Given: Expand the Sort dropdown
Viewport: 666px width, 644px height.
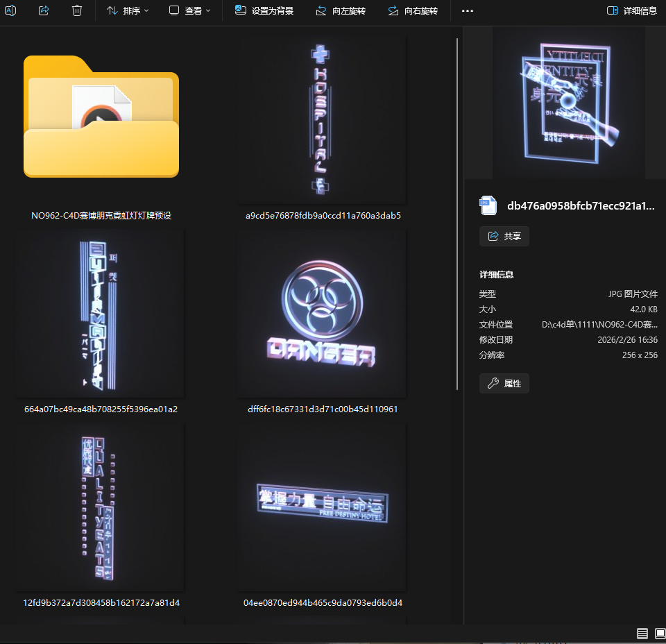Looking at the screenshot, I should point(128,10).
